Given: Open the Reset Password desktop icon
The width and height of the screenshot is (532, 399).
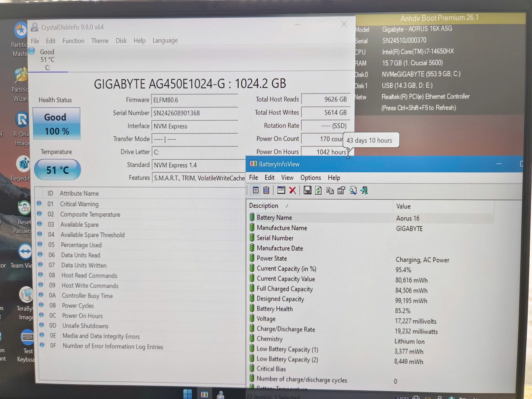Looking at the screenshot, I should [x=23, y=217].
